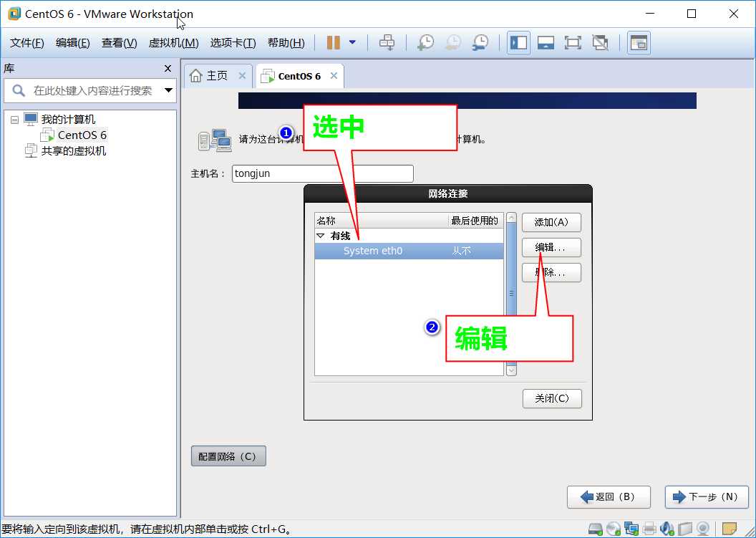Click the 添加(A) button
Screen dimensions: 756x538
coord(551,223)
